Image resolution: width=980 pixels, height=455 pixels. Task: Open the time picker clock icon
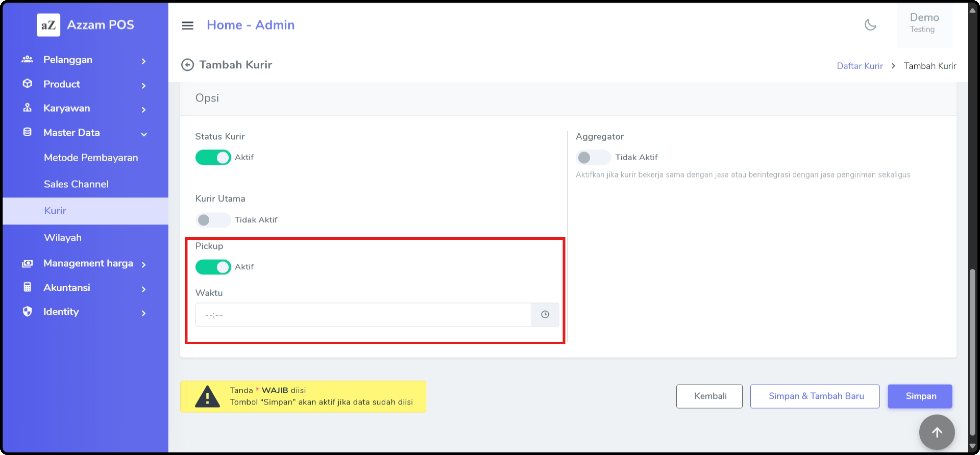click(545, 314)
